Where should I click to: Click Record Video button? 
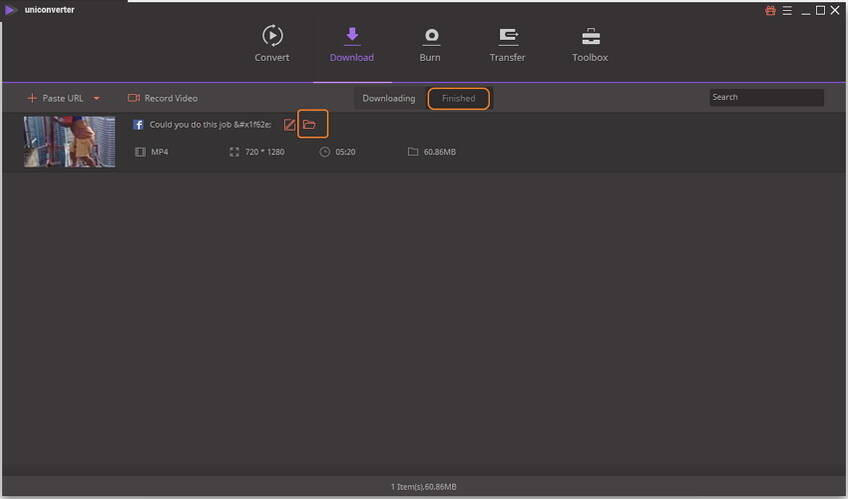163,98
